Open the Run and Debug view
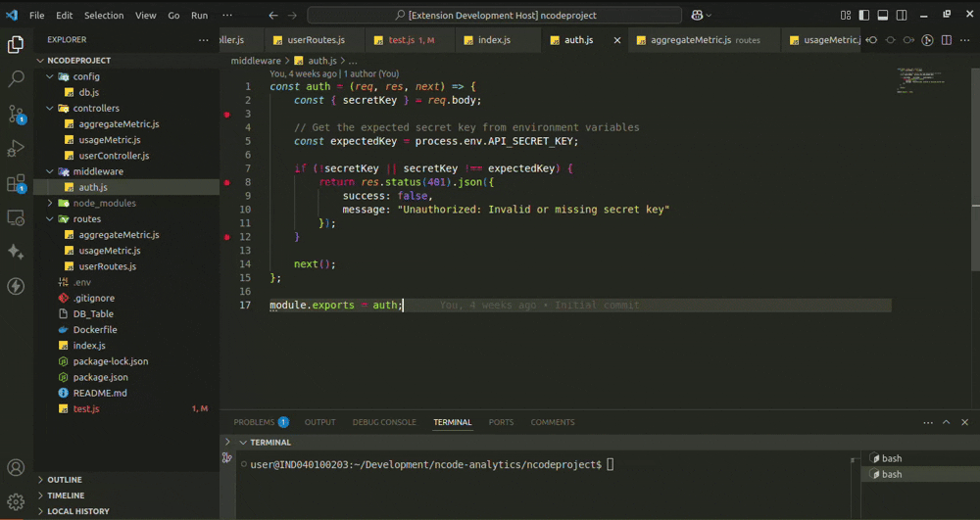 (16, 149)
